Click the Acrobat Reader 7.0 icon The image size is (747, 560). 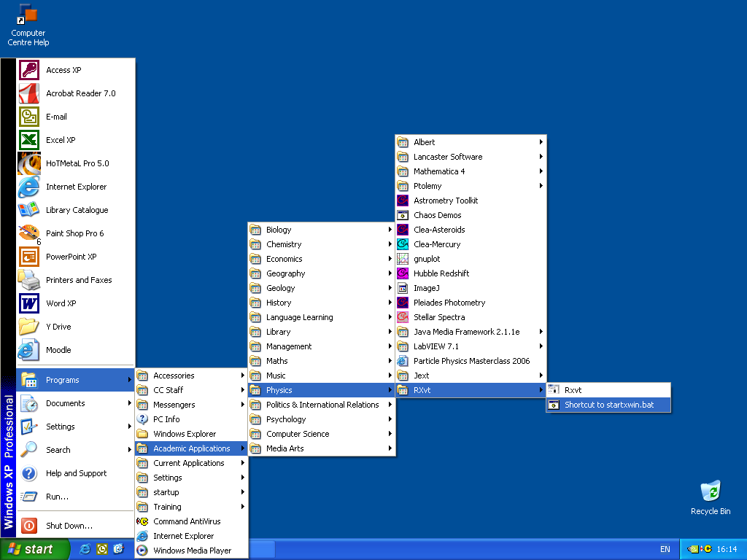click(x=29, y=93)
